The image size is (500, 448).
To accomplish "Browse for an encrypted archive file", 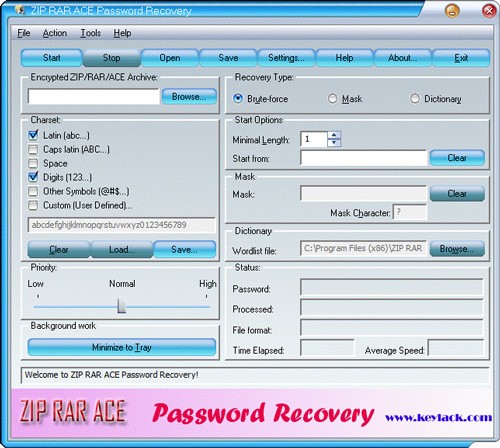I will (189, 97).
